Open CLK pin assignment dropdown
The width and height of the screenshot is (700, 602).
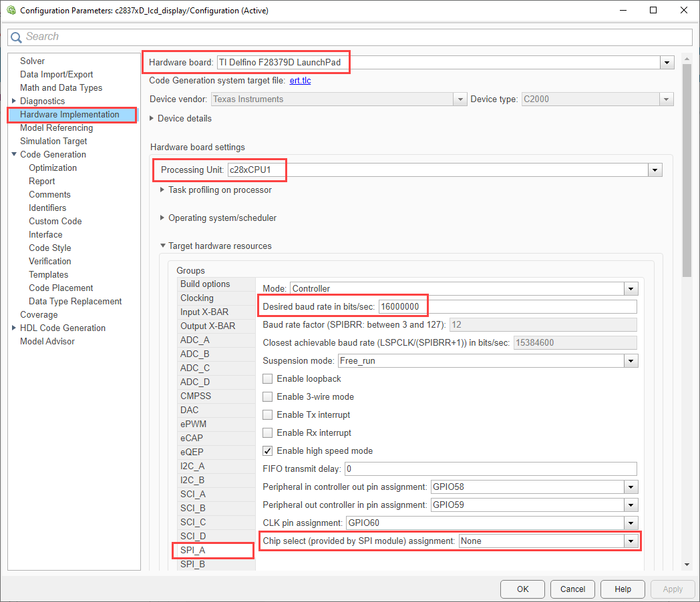pyautogui.click(x=631, y=523)
